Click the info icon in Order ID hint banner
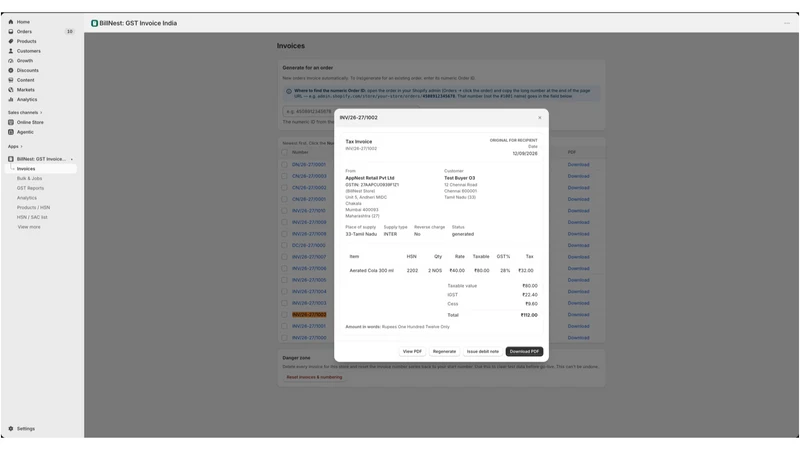 pos(289,91)
